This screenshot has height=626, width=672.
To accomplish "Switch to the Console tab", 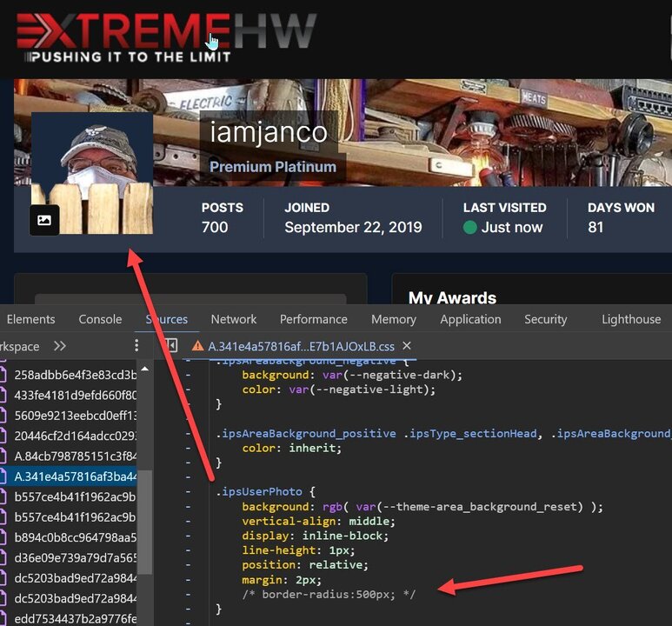I will 100,319.
